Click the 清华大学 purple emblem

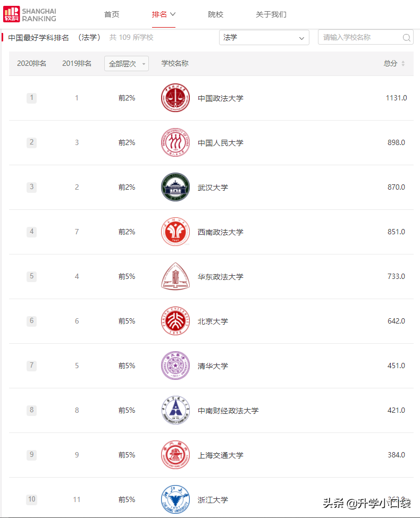pyautogui.click(x=175, y=366)
